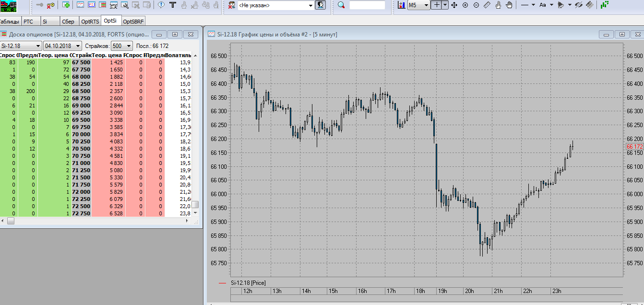
Task: Select the OptSi tab
Action: [x=110, y=21]
